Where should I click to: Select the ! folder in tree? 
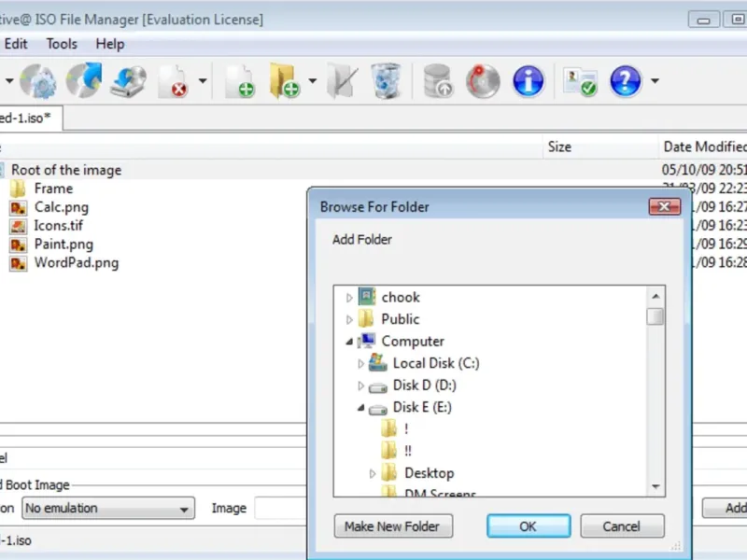pyautogui.click(x=406, y=429)
